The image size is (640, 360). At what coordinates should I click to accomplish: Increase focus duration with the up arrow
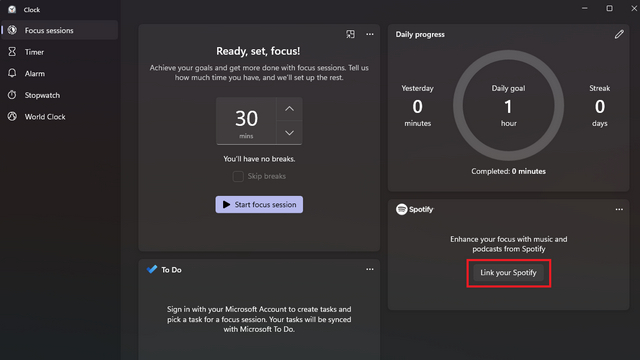(x=289, y=109)
